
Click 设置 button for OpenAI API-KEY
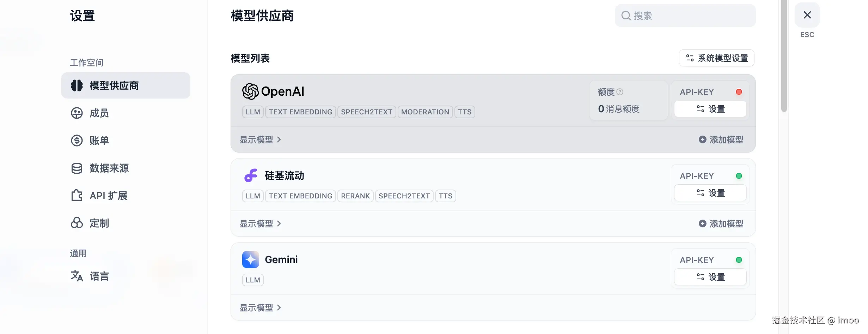(710, 109)
